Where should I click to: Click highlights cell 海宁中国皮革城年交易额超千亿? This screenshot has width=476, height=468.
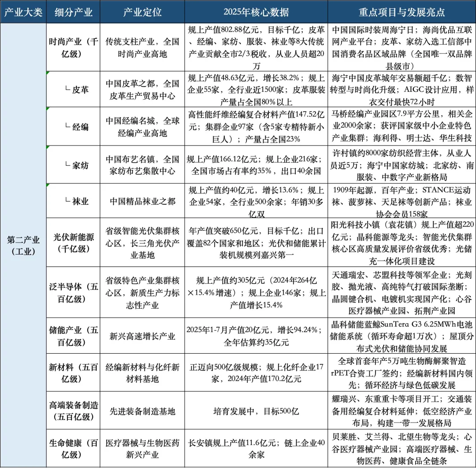click(402, 90)
